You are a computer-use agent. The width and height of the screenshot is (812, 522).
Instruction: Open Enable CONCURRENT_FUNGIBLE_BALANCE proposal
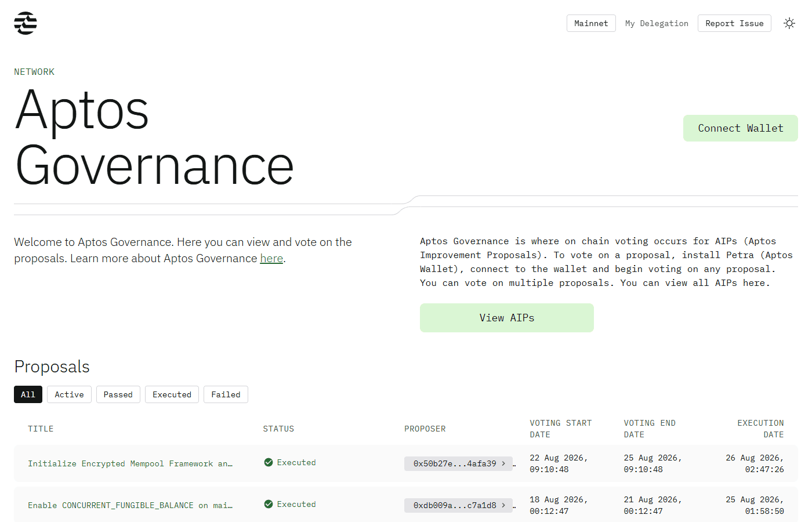tap(130, 505)
